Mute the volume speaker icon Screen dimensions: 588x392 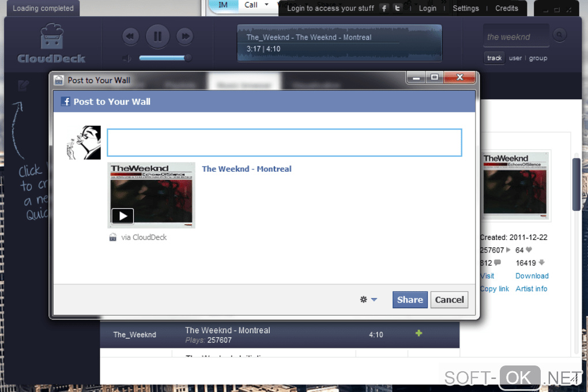[x=127, y=58]
